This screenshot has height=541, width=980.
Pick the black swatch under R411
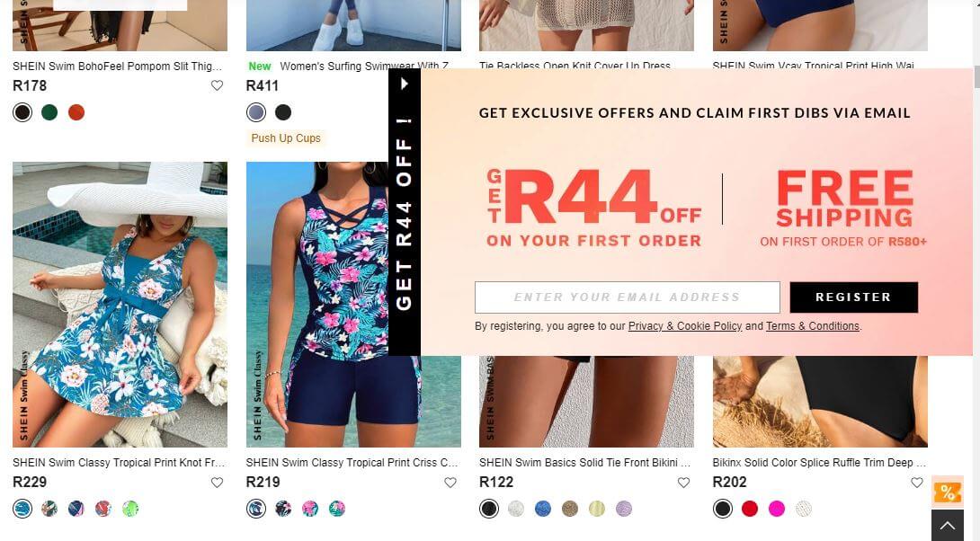point(283,112)
